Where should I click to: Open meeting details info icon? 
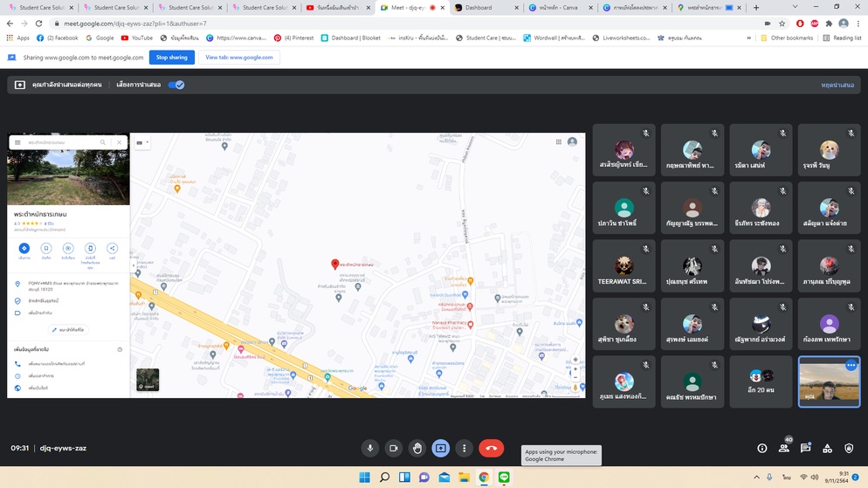click(762, 448)
